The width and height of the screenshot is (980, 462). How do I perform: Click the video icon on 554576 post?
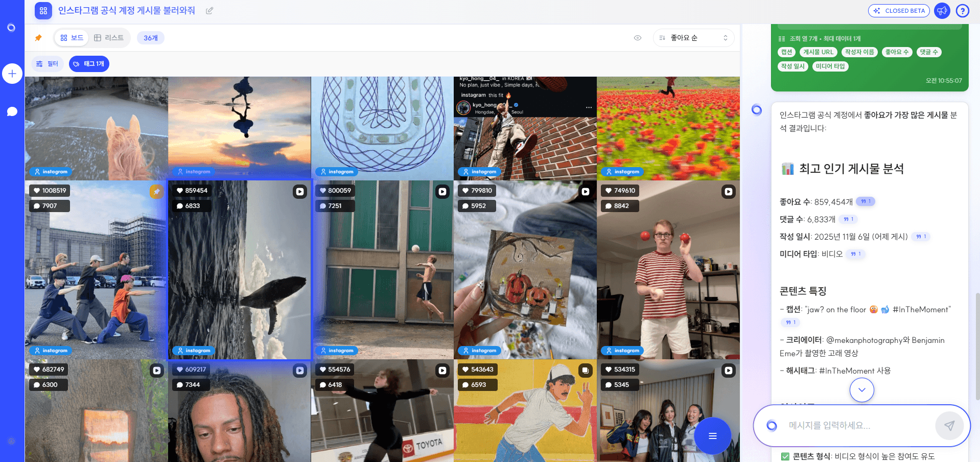click(442, 371)
